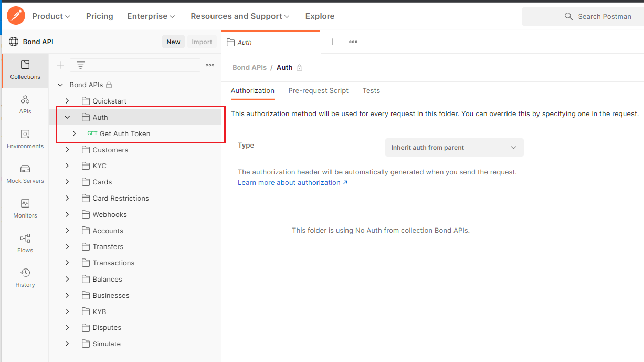Click the Simulate folder icon
The image size is (644, 362).
pos(86,344)
